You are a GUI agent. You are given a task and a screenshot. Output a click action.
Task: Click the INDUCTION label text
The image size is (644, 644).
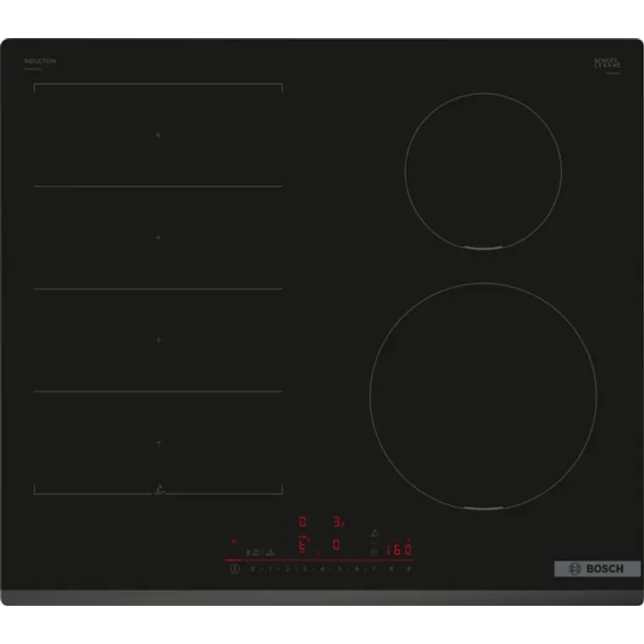40,61
